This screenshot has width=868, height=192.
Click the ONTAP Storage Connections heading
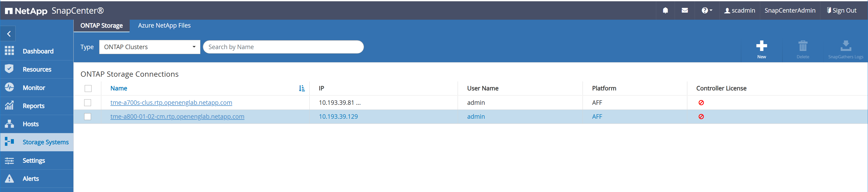129,74
